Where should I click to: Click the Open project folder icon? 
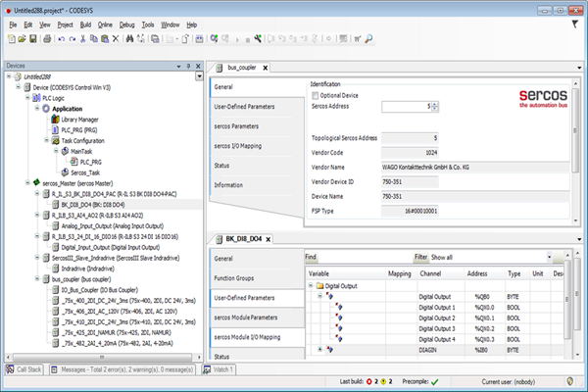22,38
